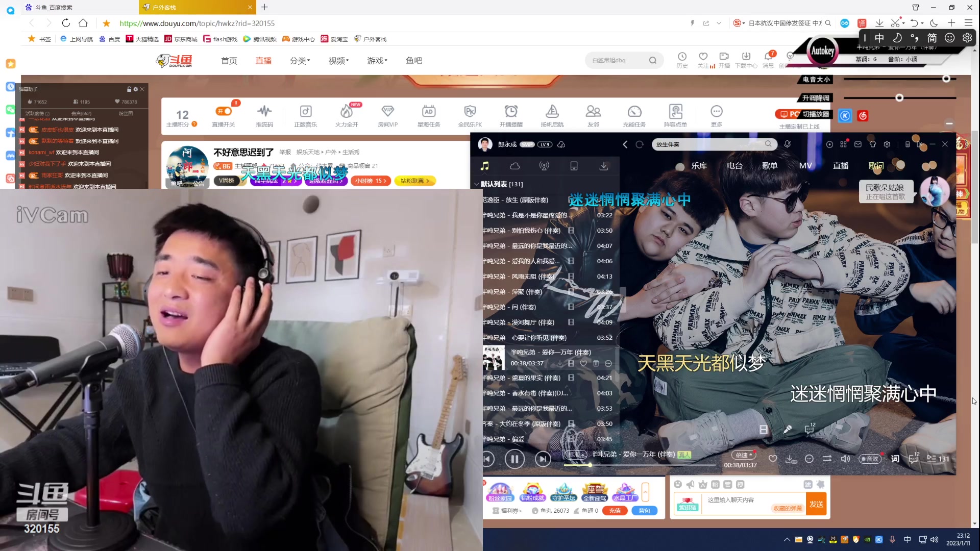Open the 推流码 stream code icon

pyautogui.click(x=264, y=111)
